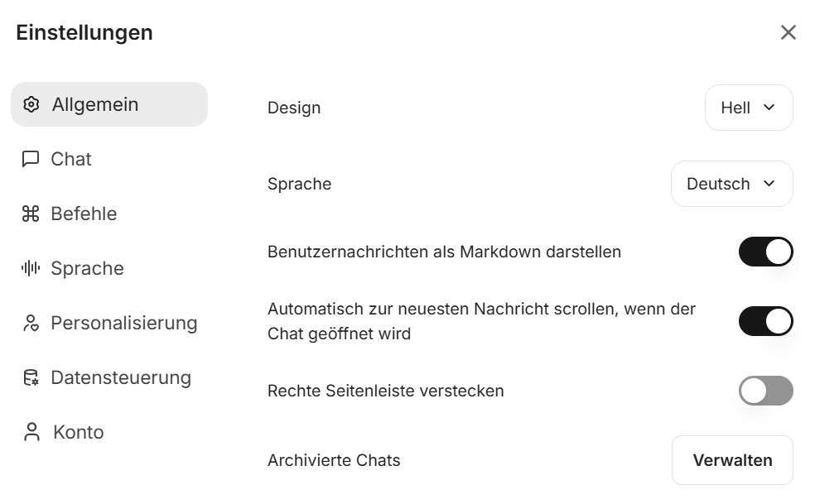
Task: Open the Design dropdown showing Hell
Action: point(748,108)
